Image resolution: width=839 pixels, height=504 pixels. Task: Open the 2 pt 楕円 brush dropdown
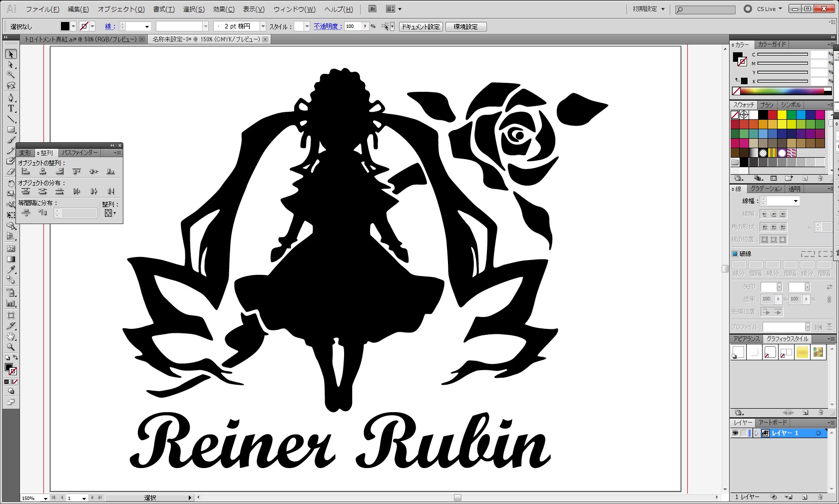pyautogui.click(x=263, y=26)
